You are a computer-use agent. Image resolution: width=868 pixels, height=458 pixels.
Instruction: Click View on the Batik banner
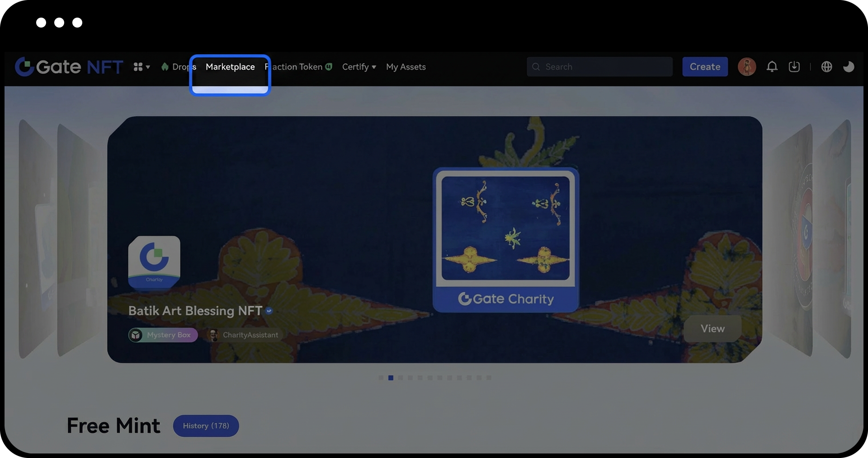click(712, 329)
